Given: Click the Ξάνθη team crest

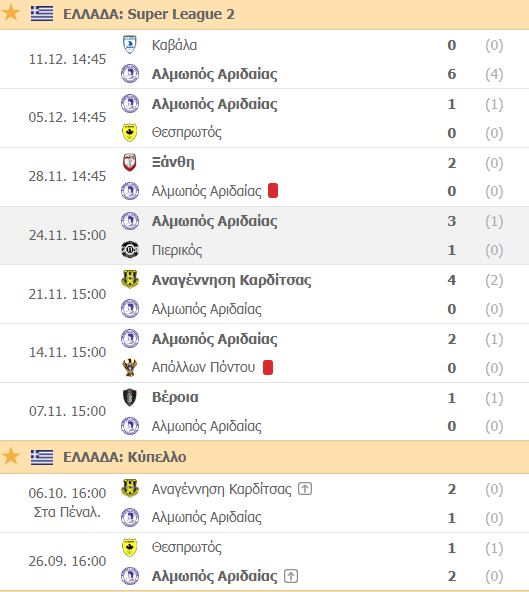Looking at the screenshot, I should click(x=130, y=162).
